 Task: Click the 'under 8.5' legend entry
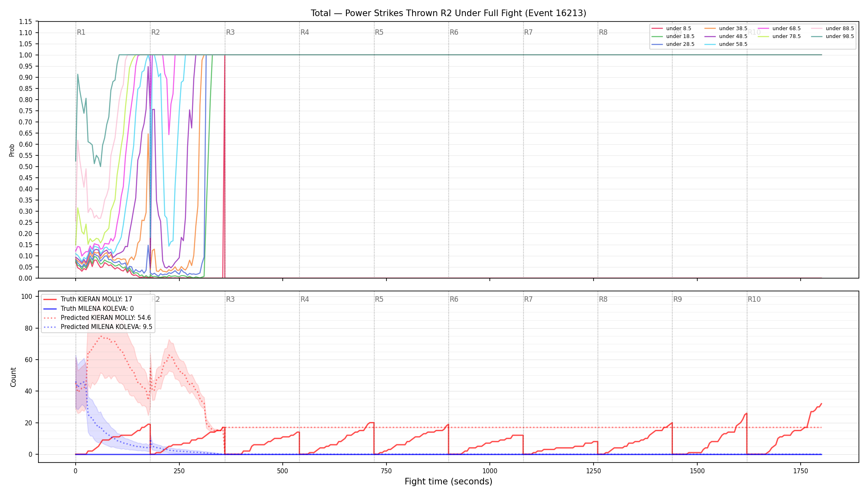pos(671,29)
